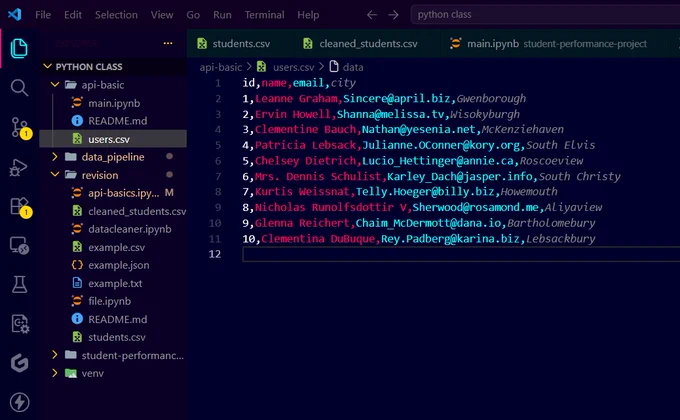Open the G-shaped extension icon in activity bar
The height and width of the screenshot is (420, 680).
[19, 363]
